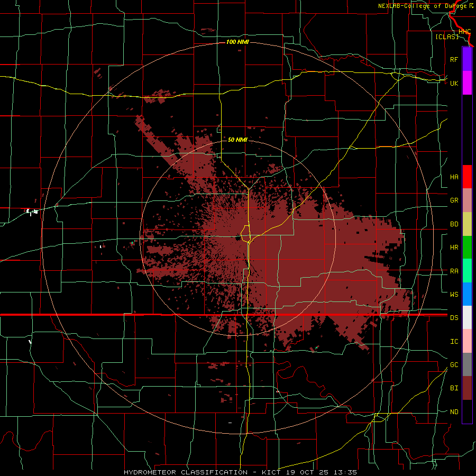The image size is (476, 476).
Task: Click the WS legend label
Action: [454, 295]
